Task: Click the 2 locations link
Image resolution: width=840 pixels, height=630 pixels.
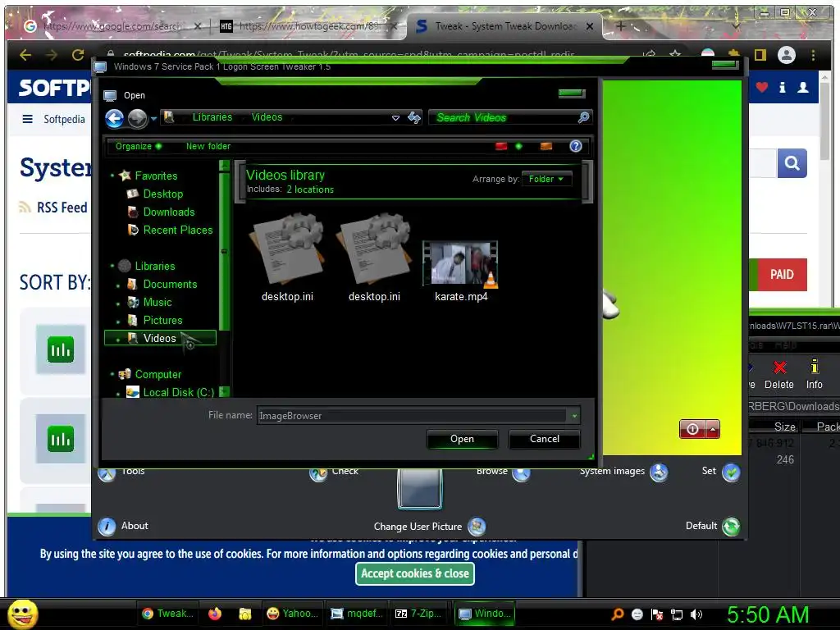Action: tap(310, 189)
